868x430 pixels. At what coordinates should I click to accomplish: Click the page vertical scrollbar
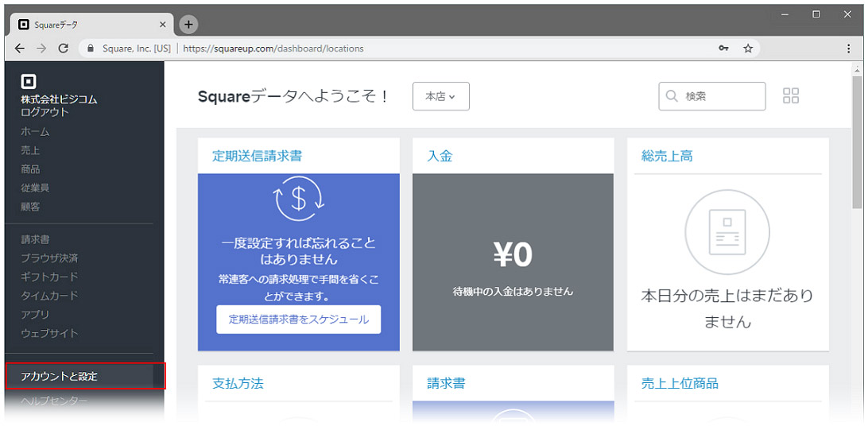[x=857, y=141]
